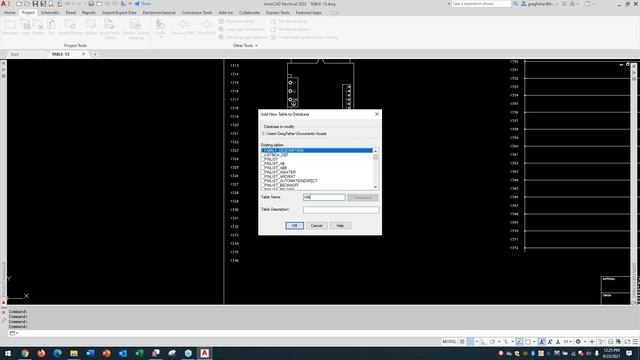The image size is (640, 360).
Task: Open the Panel ribbon tab
Action: (x=71, y=13)
